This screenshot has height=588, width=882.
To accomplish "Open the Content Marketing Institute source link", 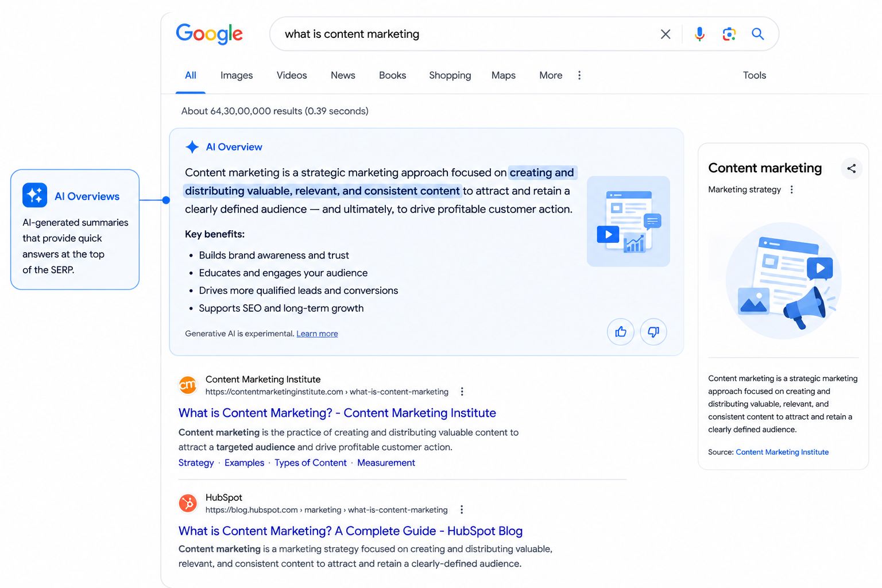I will coord(782,452).
